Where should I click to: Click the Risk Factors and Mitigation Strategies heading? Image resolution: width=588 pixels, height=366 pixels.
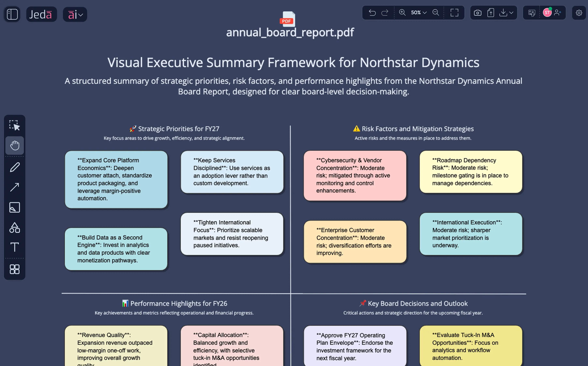tap(413, 129)
